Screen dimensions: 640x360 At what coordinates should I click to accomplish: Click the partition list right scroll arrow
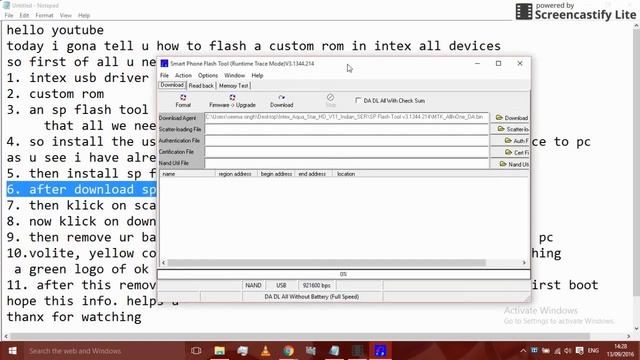tap(524, 263)
